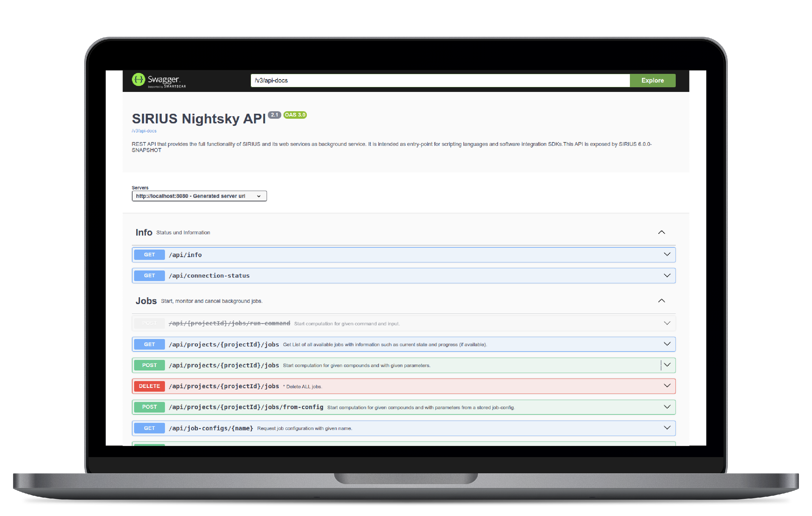The height and width of the screenshot is (516, 812).
Task: Click GET badge for job-configs/{name}
Action: point(149,428)
